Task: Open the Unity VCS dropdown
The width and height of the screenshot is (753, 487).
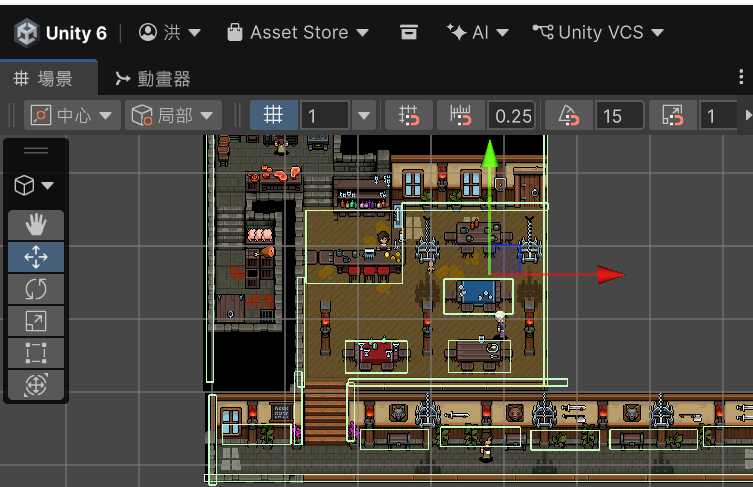Action: [x=598, y=33]
